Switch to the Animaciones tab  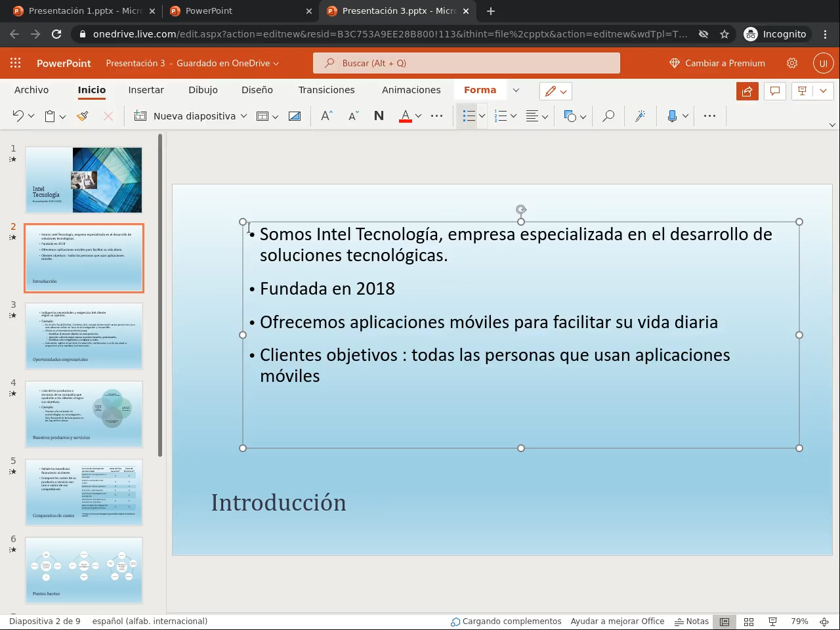coord(411,90)
